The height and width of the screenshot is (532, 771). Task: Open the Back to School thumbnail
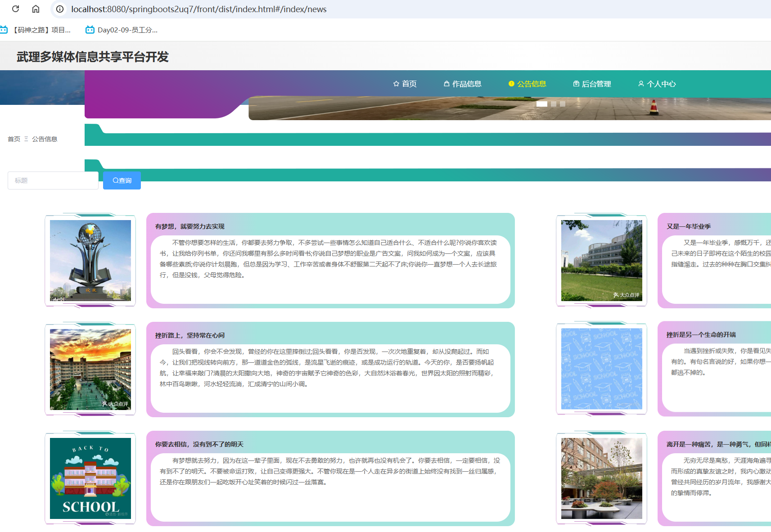click(x=90, y=478)
